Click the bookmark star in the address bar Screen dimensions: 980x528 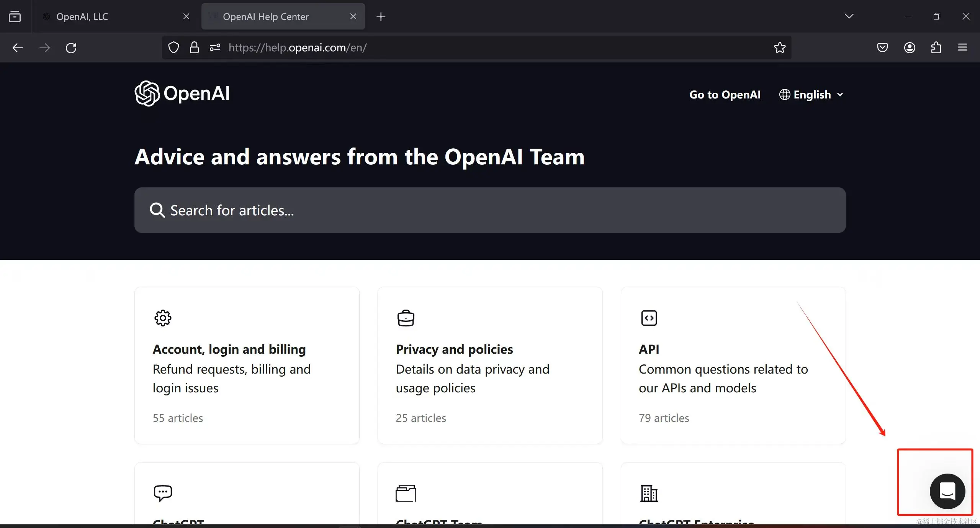coord(779,48)
